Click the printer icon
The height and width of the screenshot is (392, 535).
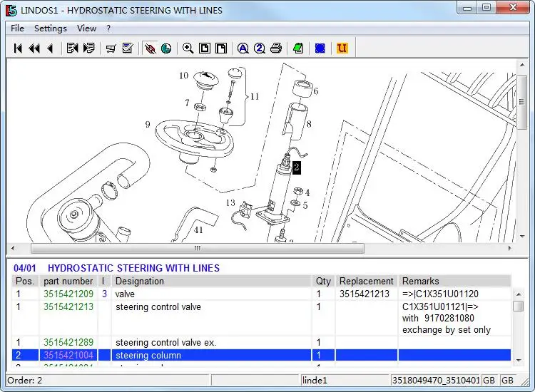(x=276, y=48)
